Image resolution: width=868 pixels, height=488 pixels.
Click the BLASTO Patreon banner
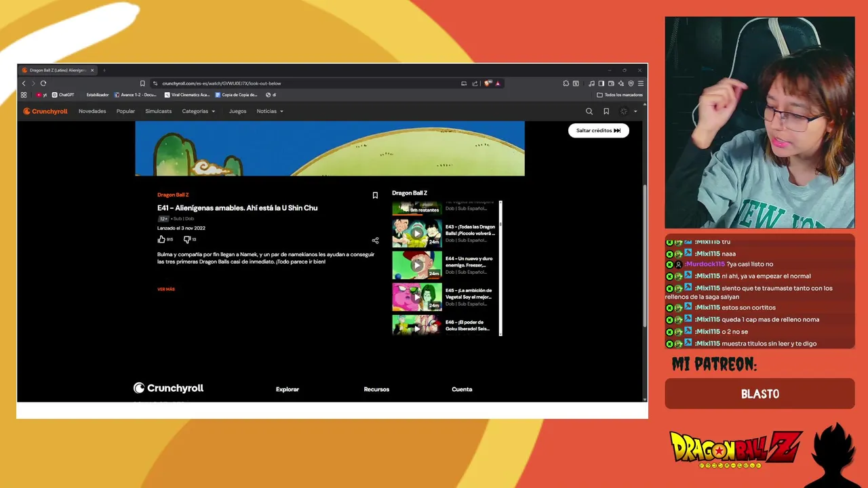[759, 394]
